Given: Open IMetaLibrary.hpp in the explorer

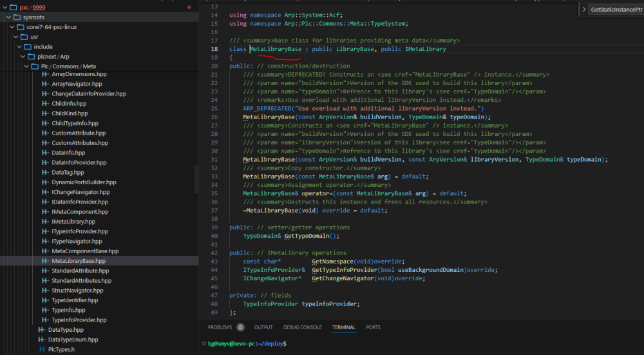Looking at the screenshot, I should pyautogui.click(x=73, y=222).
